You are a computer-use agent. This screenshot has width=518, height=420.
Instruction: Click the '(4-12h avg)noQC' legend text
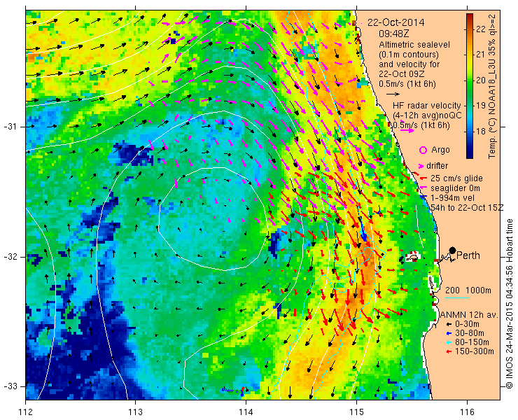pyautogui.click(x=426, y=115)
